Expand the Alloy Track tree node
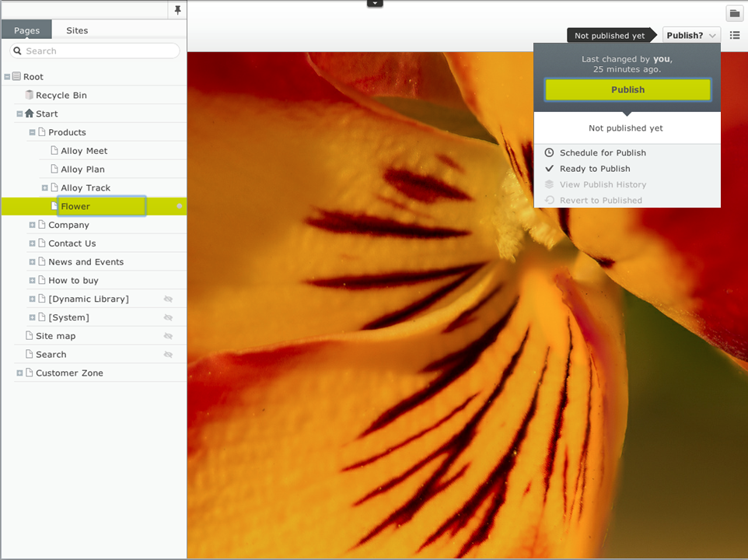Screen dimensions: 748x560 (x=44, y=188)
